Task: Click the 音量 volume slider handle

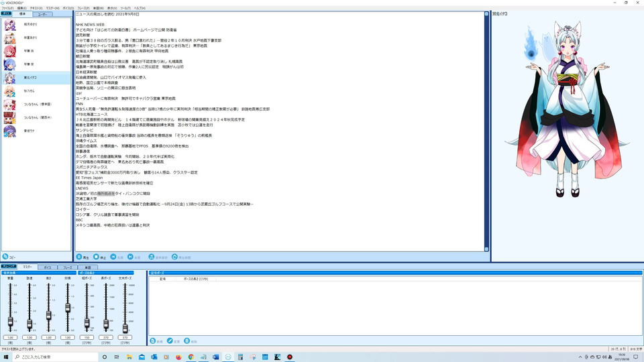Action: point(10,321)
